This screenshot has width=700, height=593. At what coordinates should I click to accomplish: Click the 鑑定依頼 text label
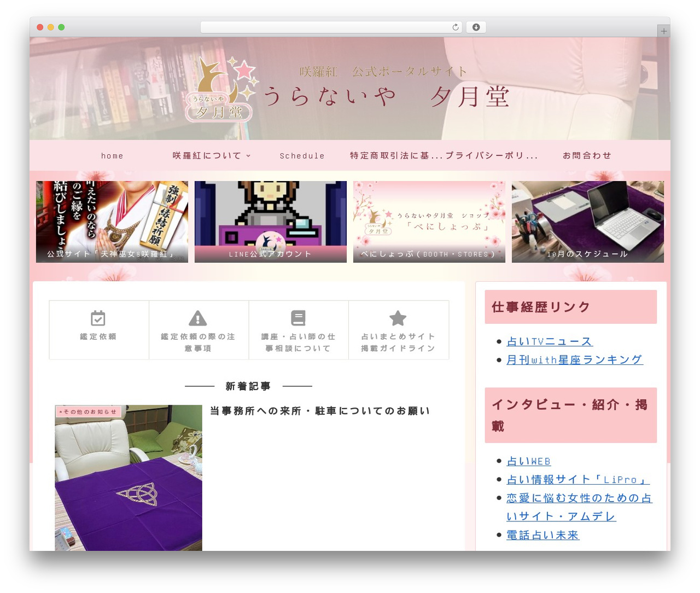(98, 337)
